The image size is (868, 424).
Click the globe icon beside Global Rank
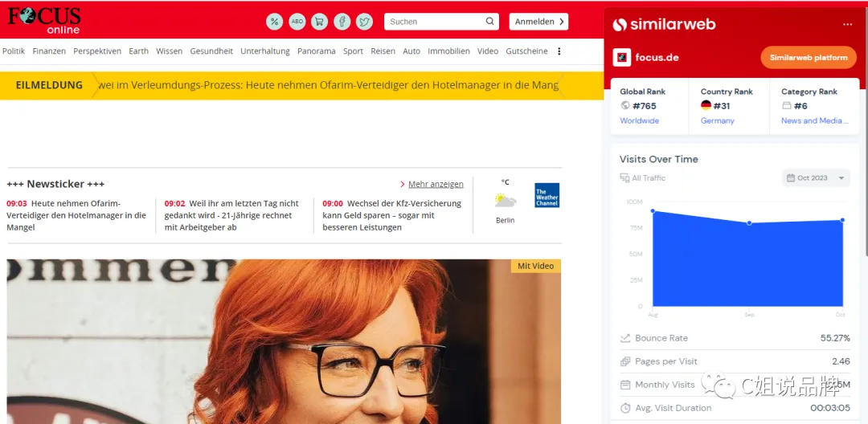(x=625, y=105)
